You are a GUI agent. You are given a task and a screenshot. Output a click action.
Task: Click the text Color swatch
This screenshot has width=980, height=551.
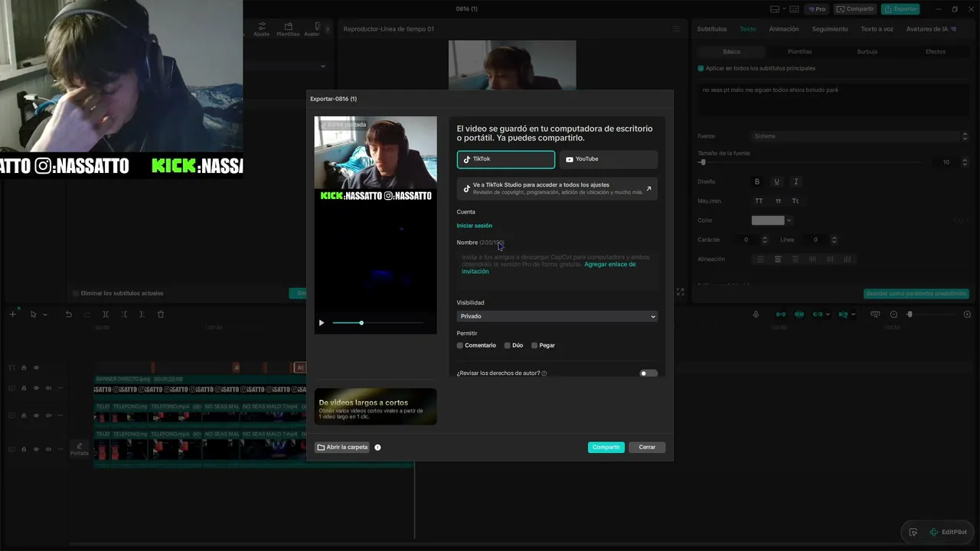point(768,220)
